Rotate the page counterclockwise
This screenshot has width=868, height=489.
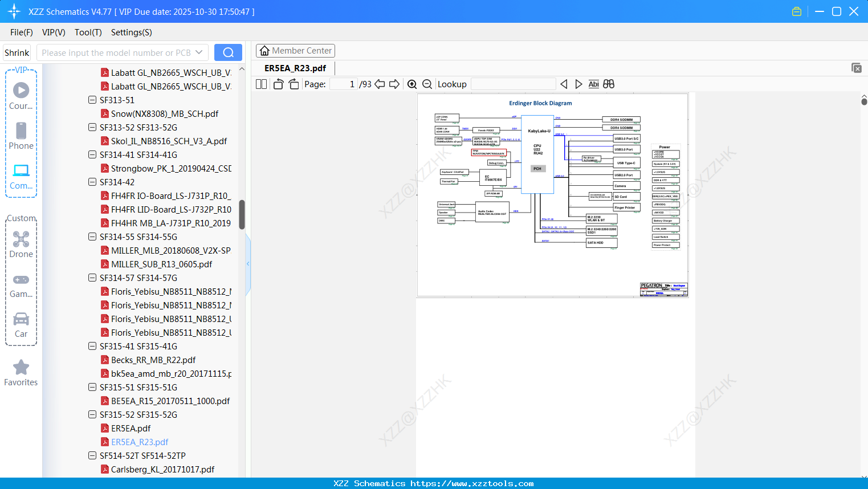[278, 84]
